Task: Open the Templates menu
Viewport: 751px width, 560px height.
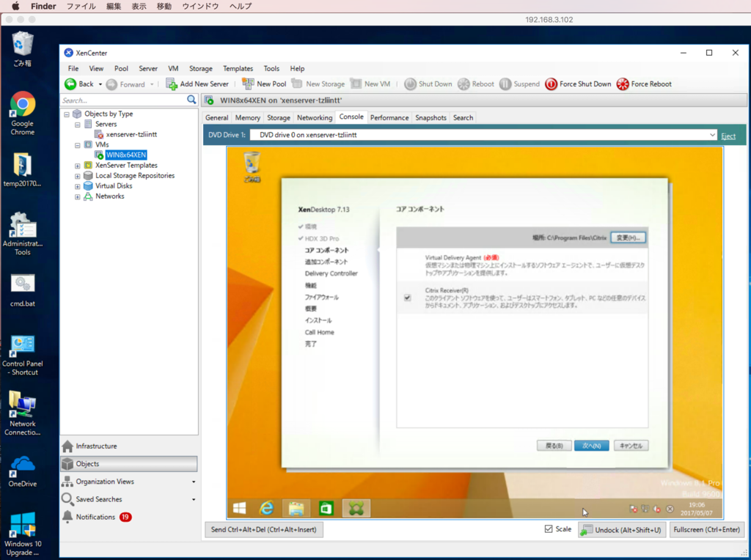Action: click(x=238, y=68)
